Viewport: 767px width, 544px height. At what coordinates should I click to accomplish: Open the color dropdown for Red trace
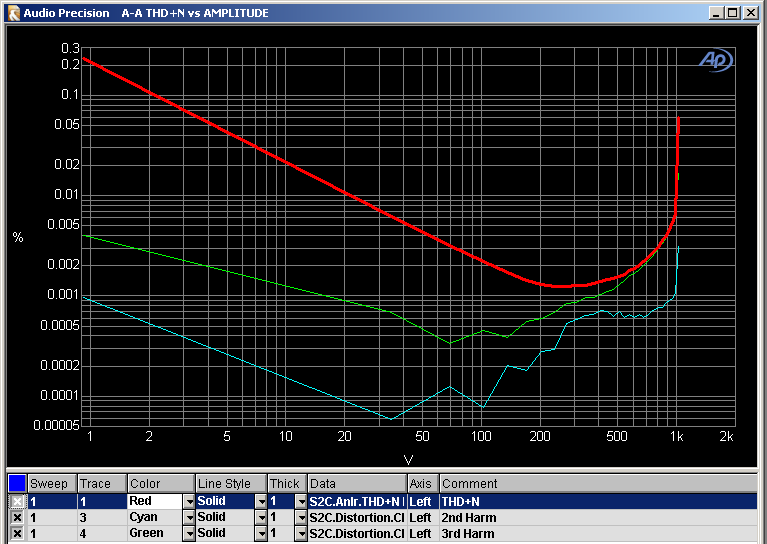(189, 501)
